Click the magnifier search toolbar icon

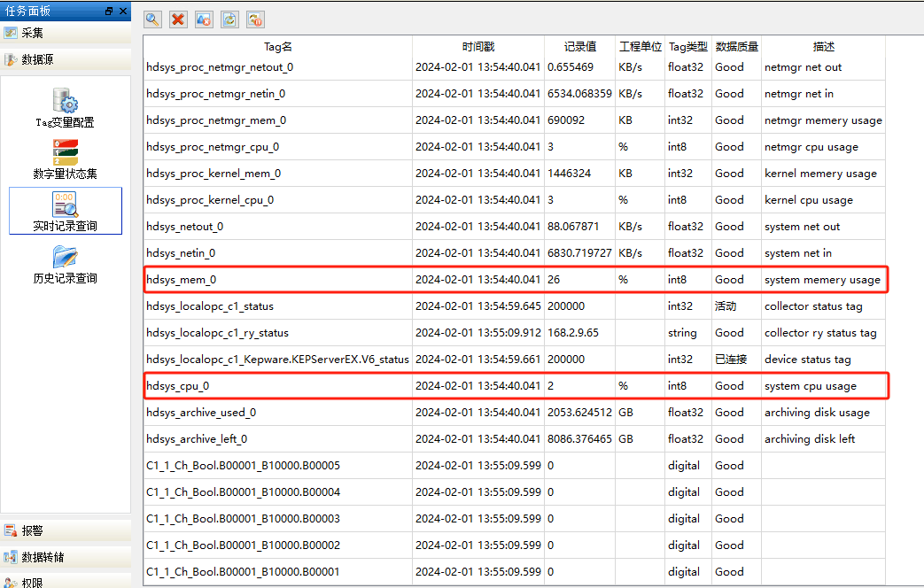tap(152, 19)
